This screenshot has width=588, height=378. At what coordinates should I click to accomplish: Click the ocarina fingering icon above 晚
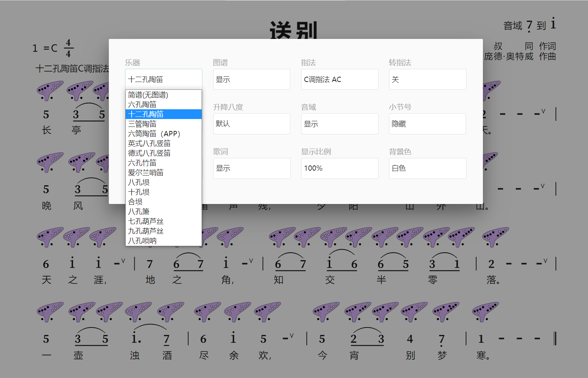point(50,162)
